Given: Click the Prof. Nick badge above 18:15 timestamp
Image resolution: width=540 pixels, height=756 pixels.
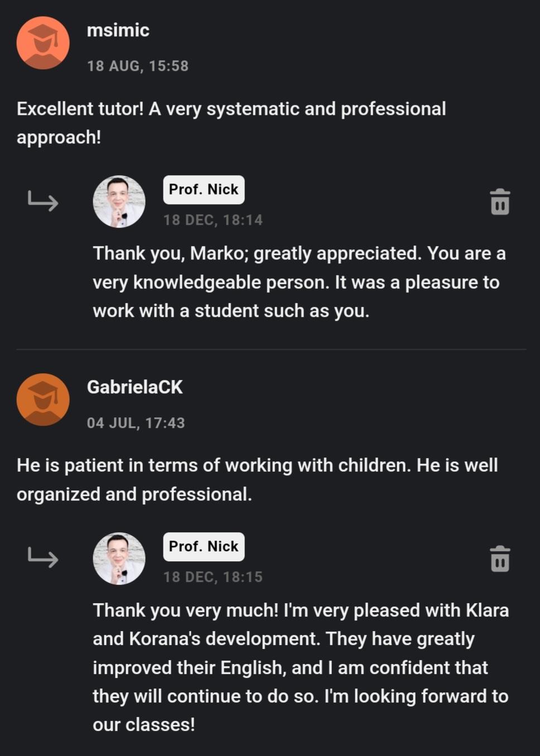Looking at the screenshot, I should coord(204,547).
